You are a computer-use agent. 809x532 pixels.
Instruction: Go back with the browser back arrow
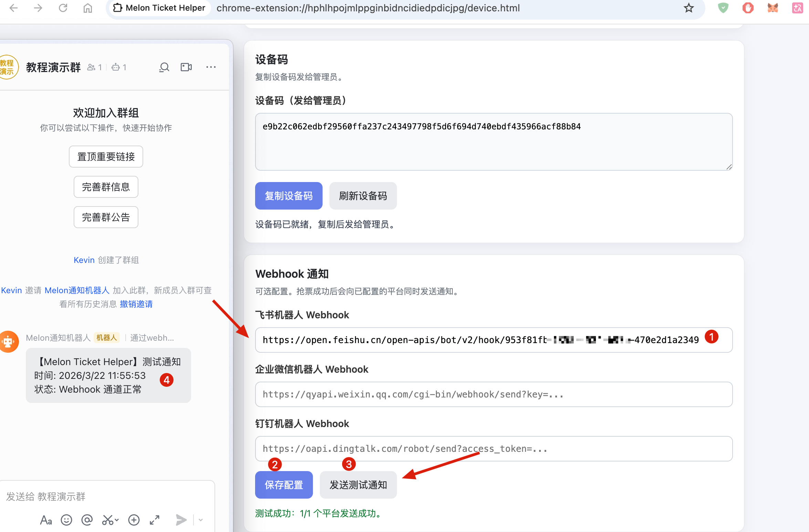[14, 8]
